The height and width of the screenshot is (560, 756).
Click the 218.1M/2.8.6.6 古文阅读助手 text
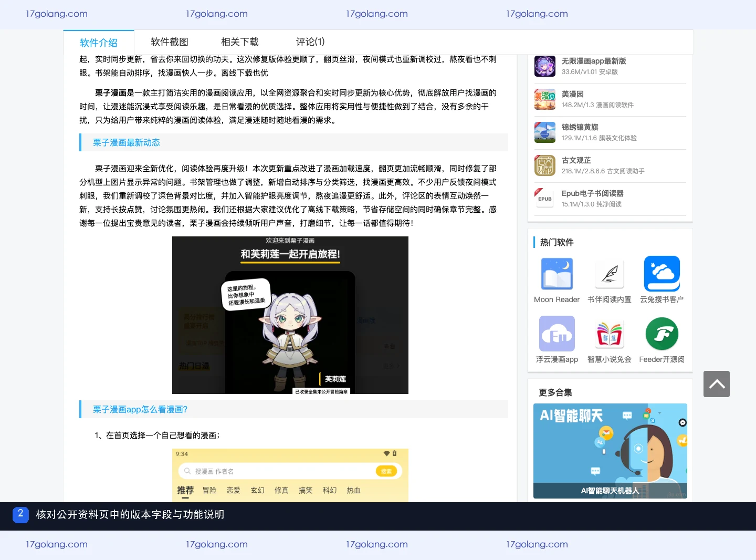[x=603, y=171]
